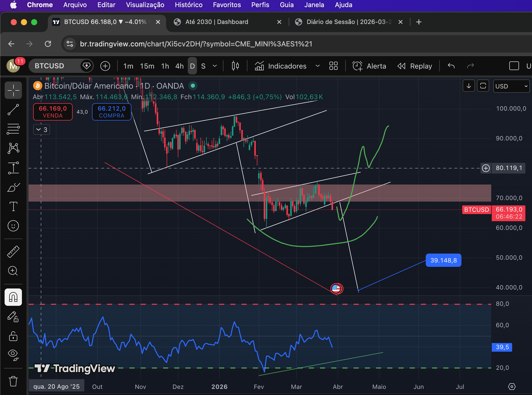The width and height of the screenshot is (532, 395).
Task: Hide all drawings with eye icon
Action: click(x=13, y=354)
